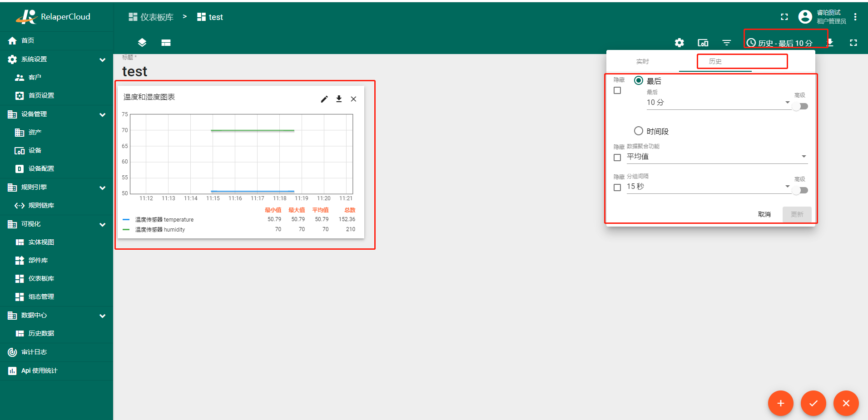Open dashboard settings gear icon

(680, 43)
